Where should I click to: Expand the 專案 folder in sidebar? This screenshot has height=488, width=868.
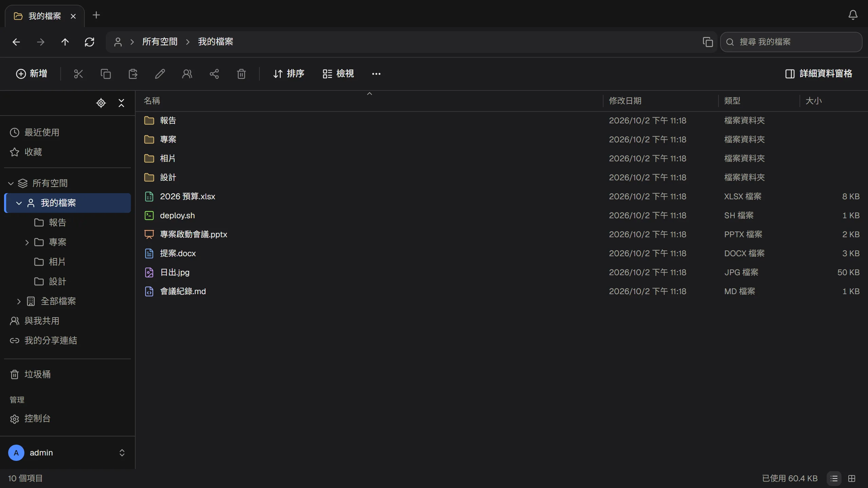click(27, 242)
